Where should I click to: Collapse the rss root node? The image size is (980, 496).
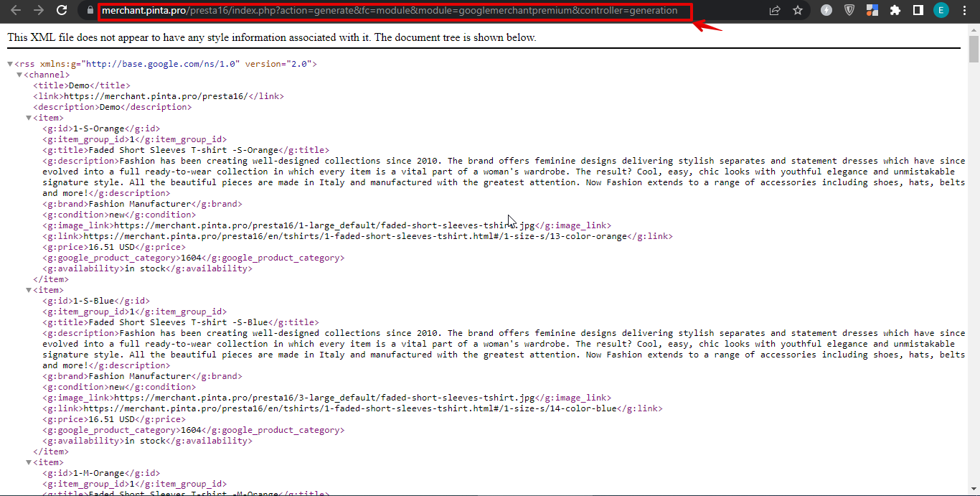tap(10, 65)
